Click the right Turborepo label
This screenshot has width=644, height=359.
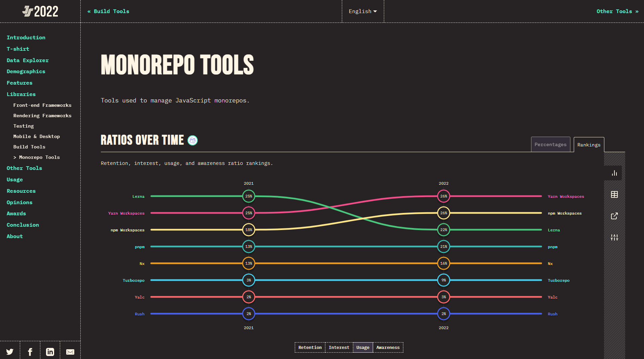click(x=559, y=280)
